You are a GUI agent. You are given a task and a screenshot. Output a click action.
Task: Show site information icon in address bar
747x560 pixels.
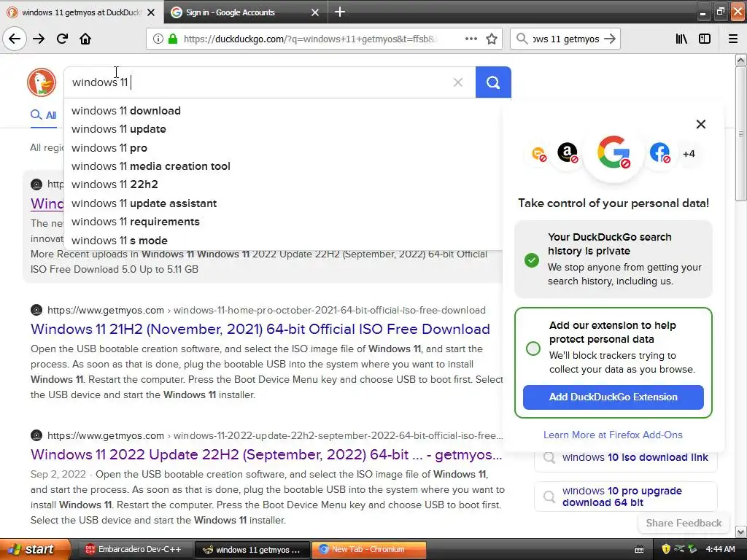click(158, 39)
